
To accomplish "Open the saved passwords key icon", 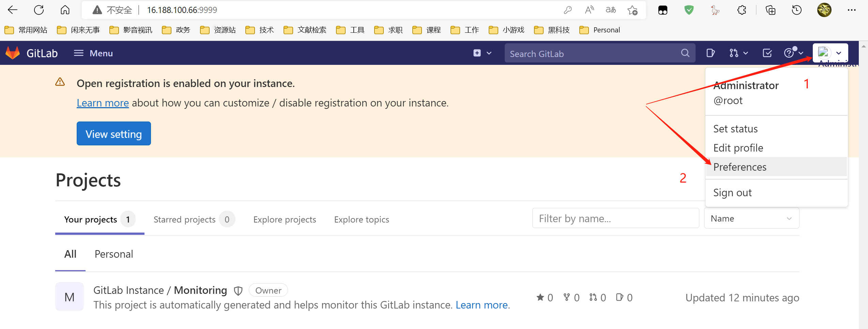I will [567, 10].
